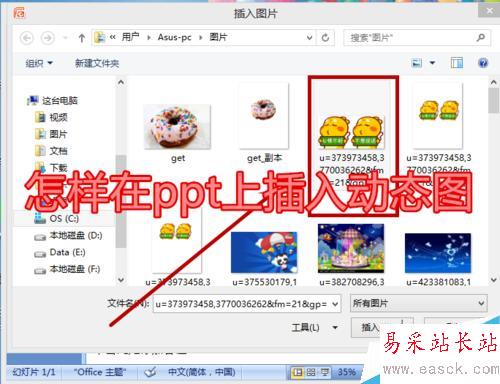Click 中文(简体，中国) language indicator

(x=202, y=372)
